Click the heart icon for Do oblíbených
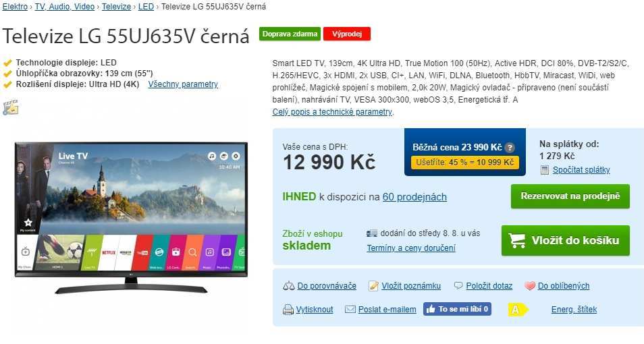644x344 pixels. (x=530, y=286)
